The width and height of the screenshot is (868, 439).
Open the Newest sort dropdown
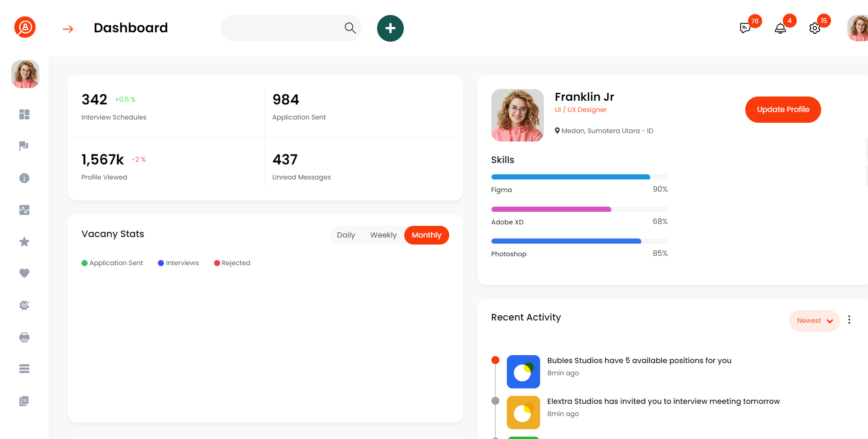point(814,321)
